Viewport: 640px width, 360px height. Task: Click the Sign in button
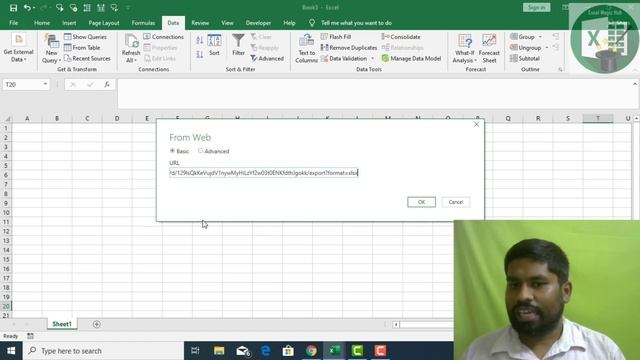[536, 8]
